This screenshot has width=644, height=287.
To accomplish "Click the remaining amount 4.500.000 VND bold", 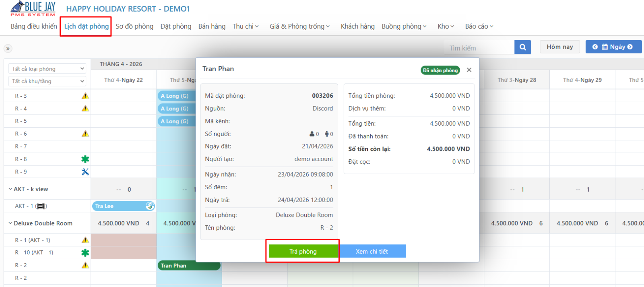I will pyautogui.click(x=448, y=149).
